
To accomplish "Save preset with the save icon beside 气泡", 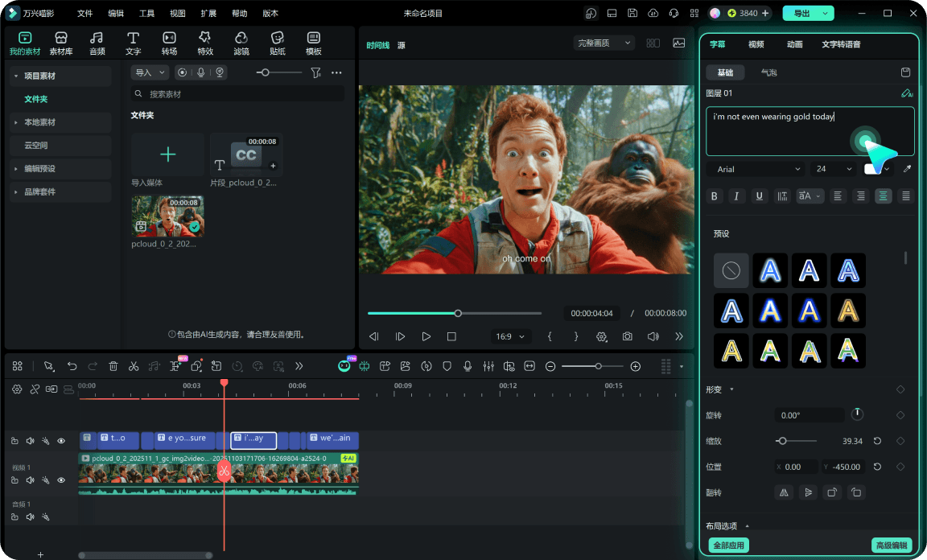I will (905, 72).
